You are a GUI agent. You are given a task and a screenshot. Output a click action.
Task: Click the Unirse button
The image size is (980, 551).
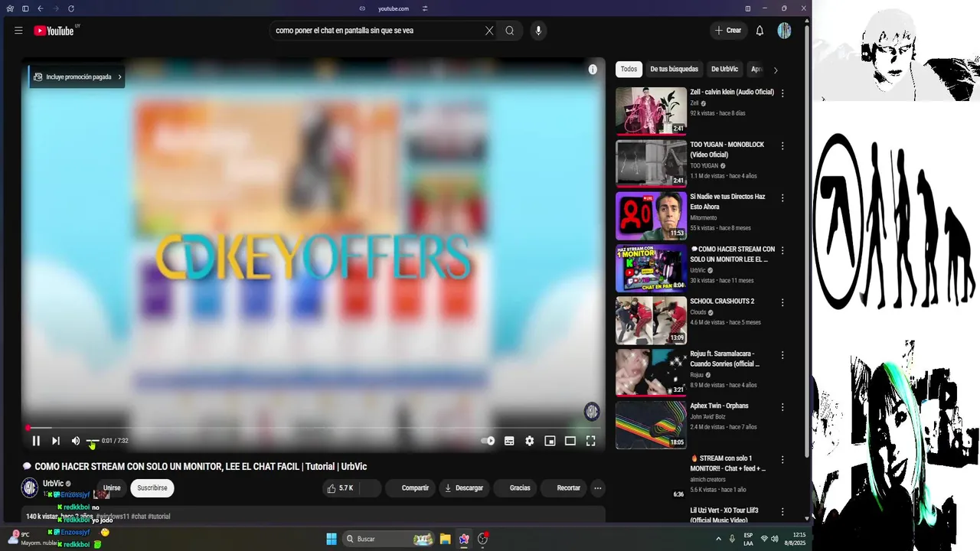112,488
